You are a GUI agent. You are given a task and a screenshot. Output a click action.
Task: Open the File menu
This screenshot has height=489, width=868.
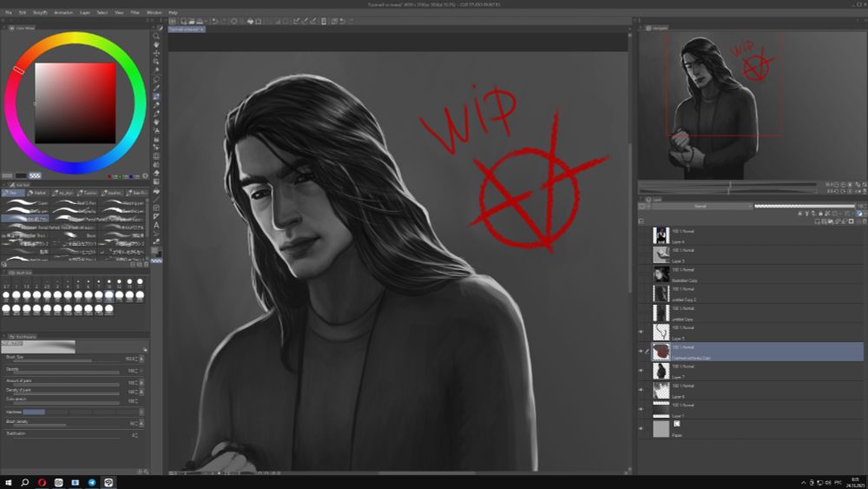pyautogui.click(x=9, y=12)
